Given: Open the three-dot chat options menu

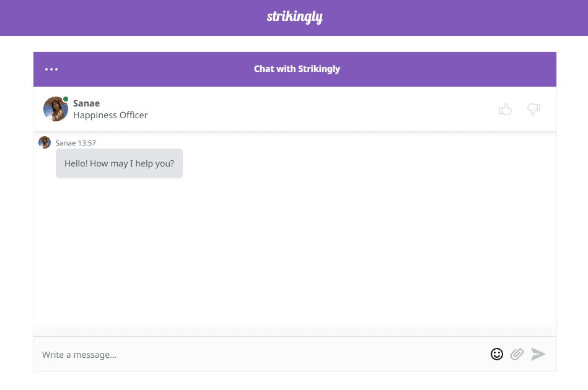Looking at the screenshot, I should [x=51, y=69].
